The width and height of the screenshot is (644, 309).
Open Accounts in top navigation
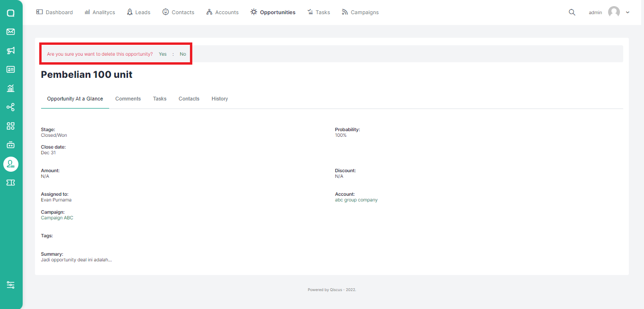click(222, 12)
